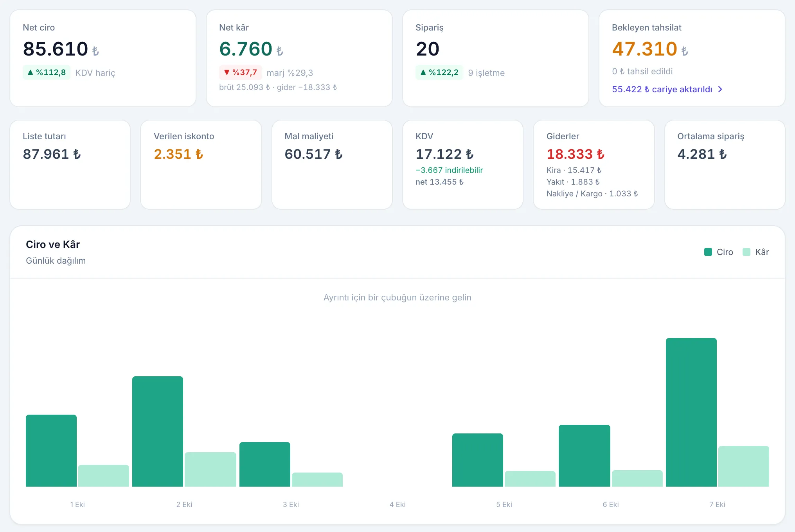
Task: Click the chevron arrow beside 'cariye aktarıldı'
Action: coord(720,89)
